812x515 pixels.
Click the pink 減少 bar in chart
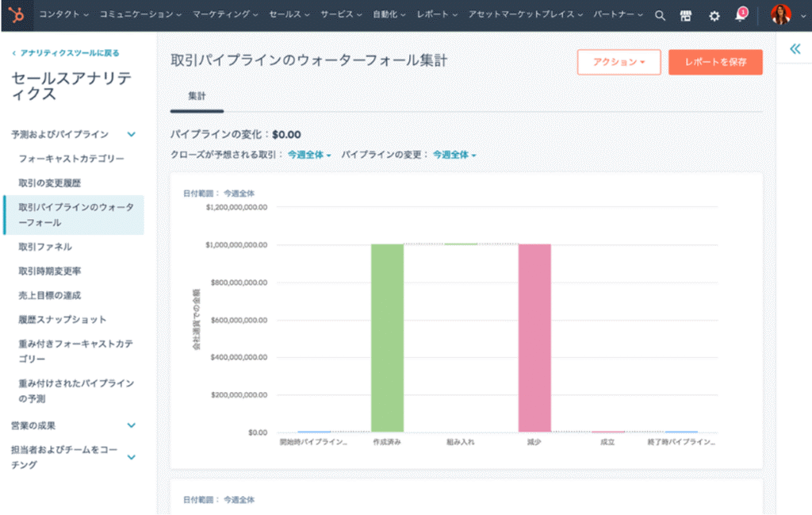[534, 337]
